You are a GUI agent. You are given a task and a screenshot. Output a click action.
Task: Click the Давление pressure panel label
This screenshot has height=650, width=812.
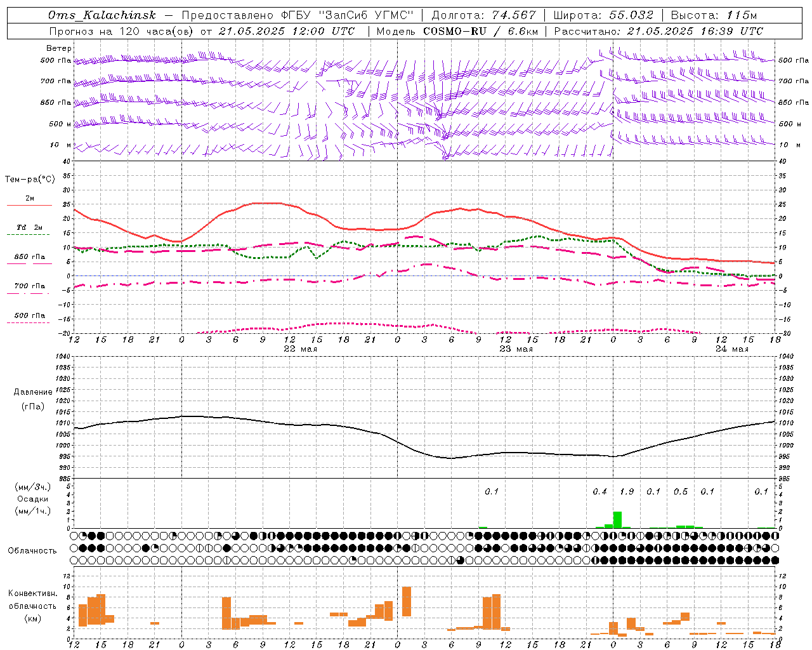[x=33, y=392]
